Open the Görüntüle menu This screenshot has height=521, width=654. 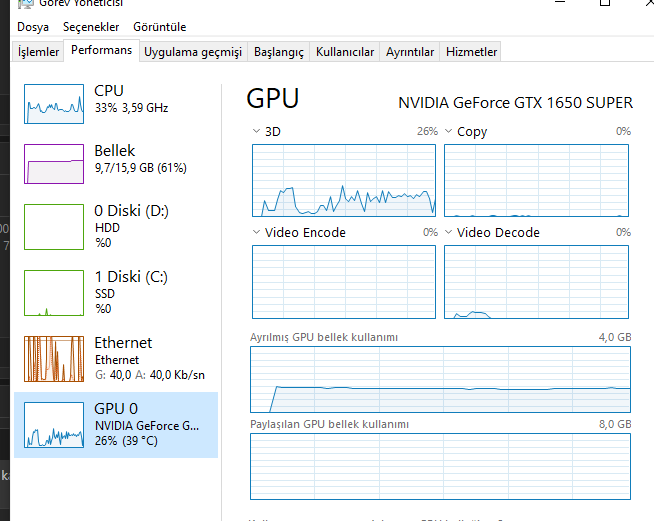click(x=159, y=27)
